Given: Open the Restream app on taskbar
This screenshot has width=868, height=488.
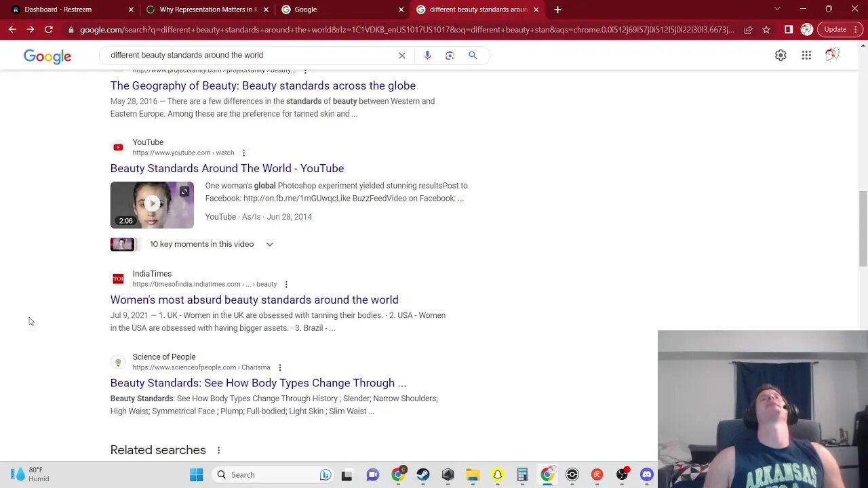Looking at the screenshot, I should pos(597,475).
